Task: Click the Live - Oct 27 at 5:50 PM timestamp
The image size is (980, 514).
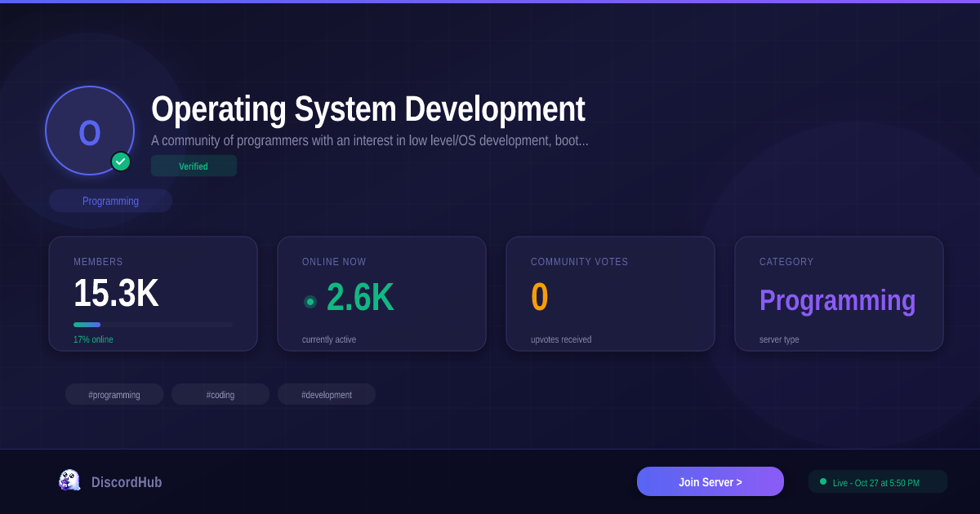Action: coord(876,483)
